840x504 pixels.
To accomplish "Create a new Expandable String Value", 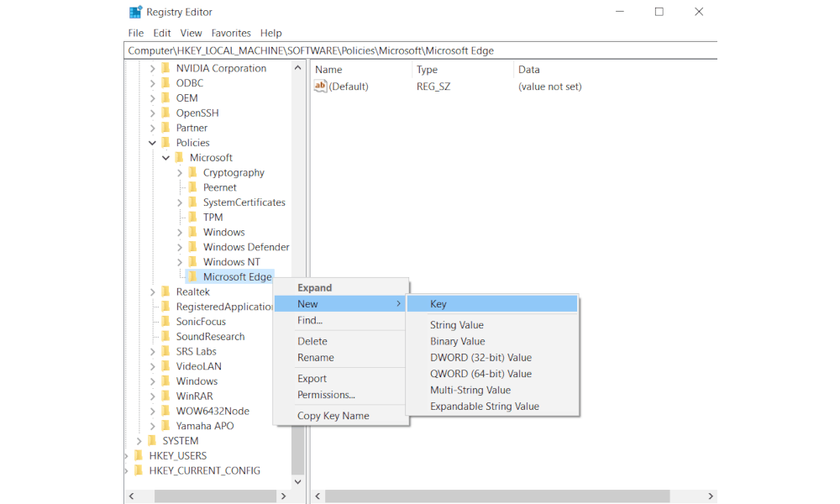I will pyautogui.click(x=492, y=406).
